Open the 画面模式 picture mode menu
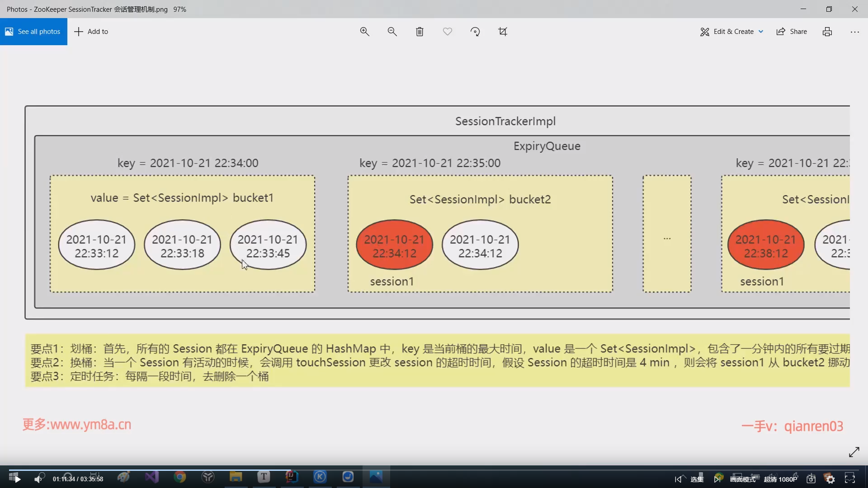 pyautogui.click(x=742, y=479)
